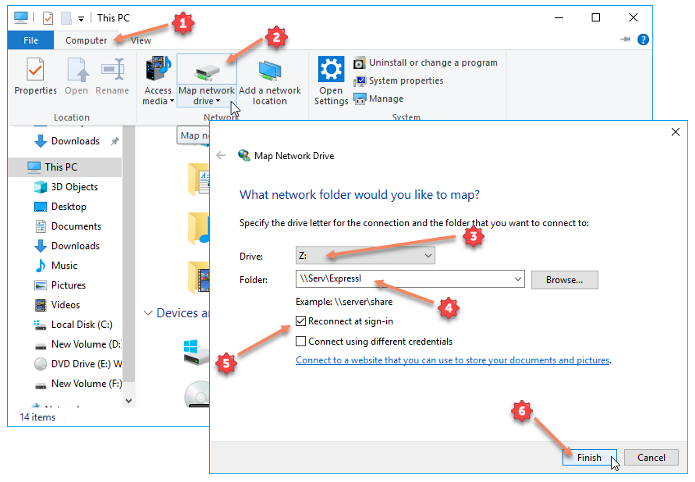
Task: Expand the Folder path dropdown arrow
Action: [517, 280]
